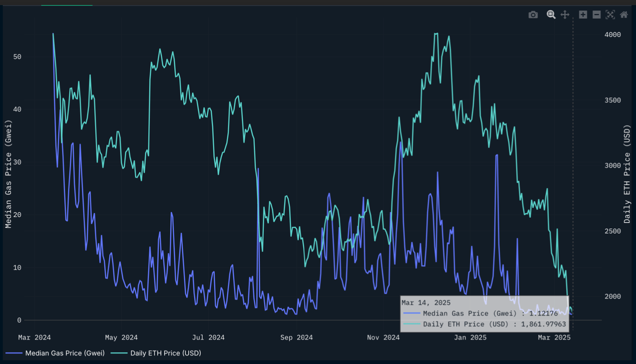
Task: Toggle Daily ETH Price (USD) legend series
Action: pyautogui.click(x=156, y=353)
